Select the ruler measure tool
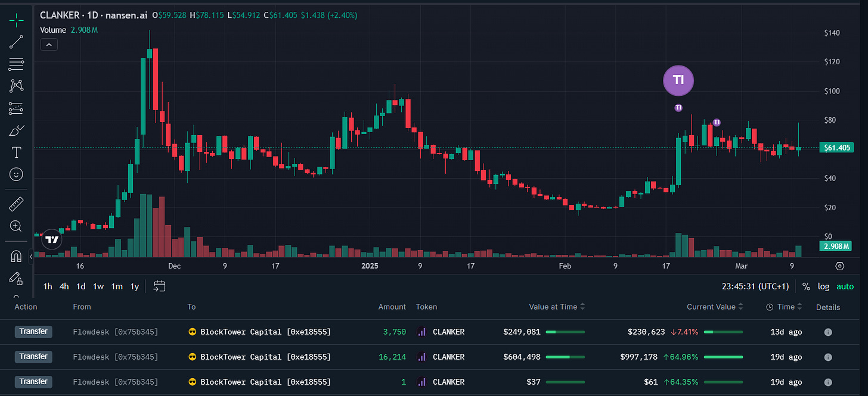Viewport: 868px width, 396px height. click(x=16, y=205)
